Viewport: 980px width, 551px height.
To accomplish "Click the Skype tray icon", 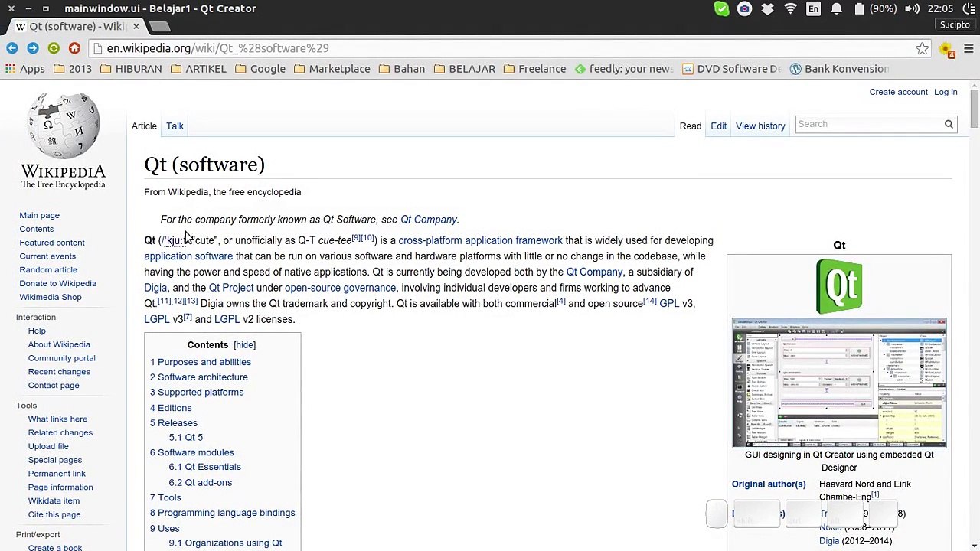I will pyautogui.click(x=722, y=8).
